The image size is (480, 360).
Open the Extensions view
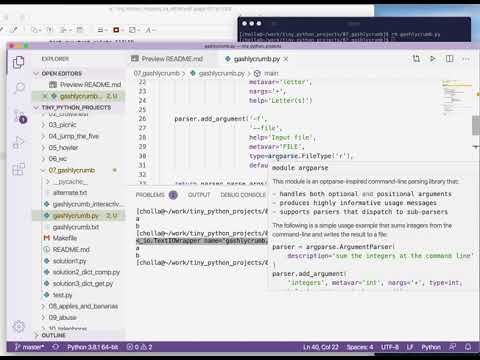point(18,169)
